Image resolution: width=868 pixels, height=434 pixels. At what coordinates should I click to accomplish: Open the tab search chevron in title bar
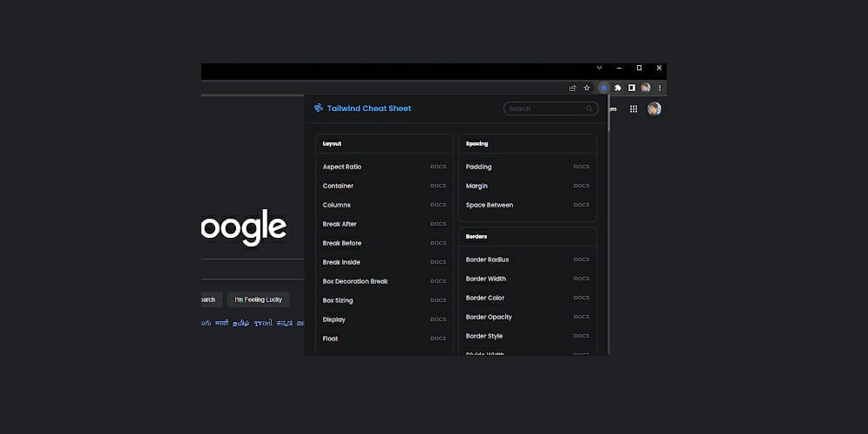(x=599, y=68)
